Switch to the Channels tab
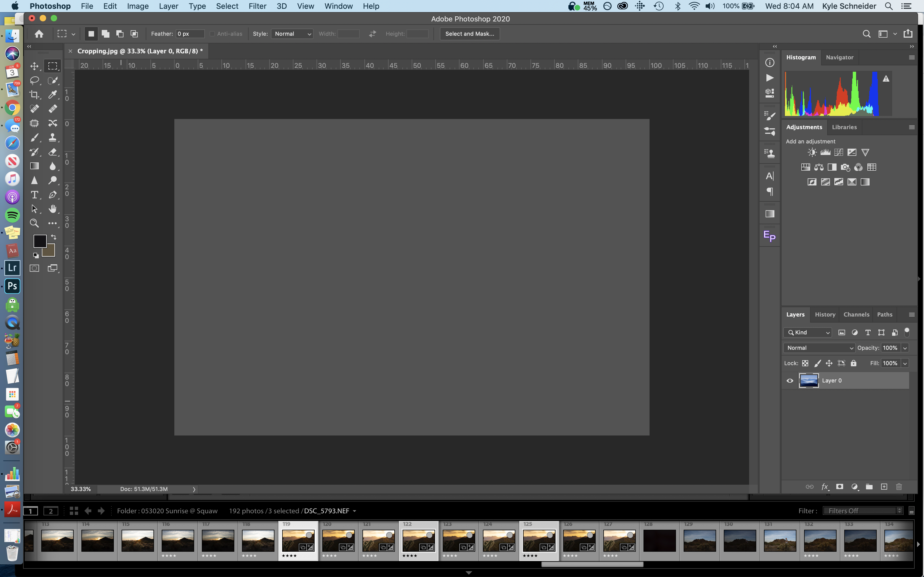 (x=856, y=314)
